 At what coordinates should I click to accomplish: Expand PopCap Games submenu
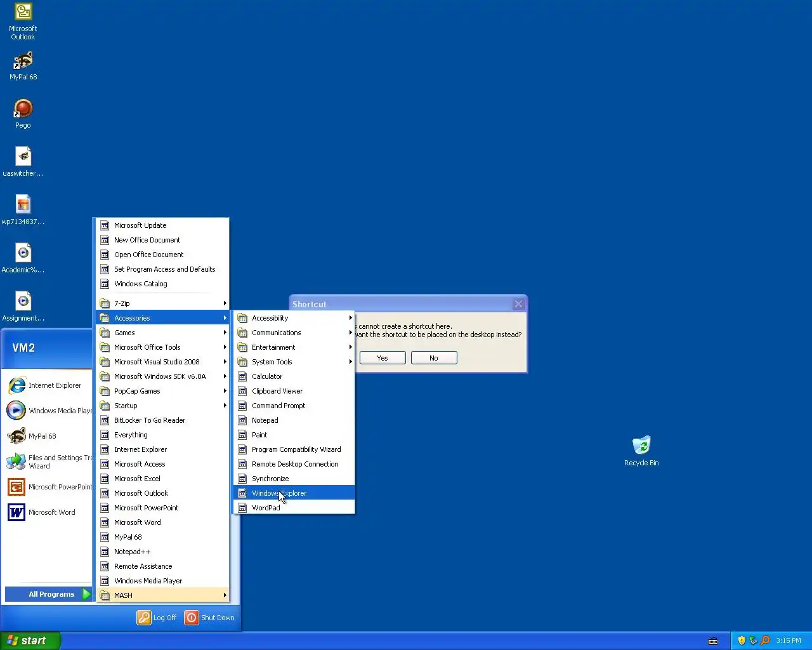coord(162,391)
